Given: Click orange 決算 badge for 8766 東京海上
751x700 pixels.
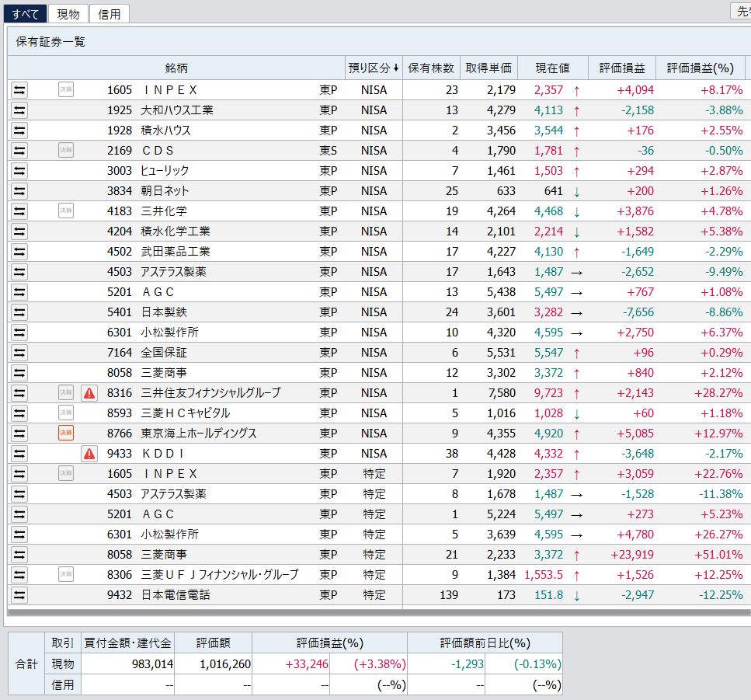Looking at the screenshot, I should [65, 433].
